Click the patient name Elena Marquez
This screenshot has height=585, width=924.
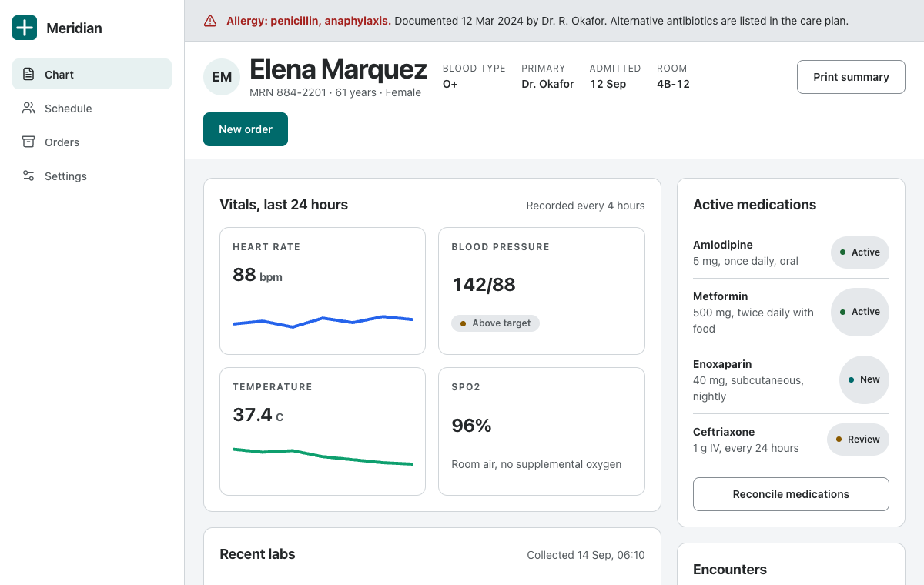pyautogui.click(x=338, y=69)
